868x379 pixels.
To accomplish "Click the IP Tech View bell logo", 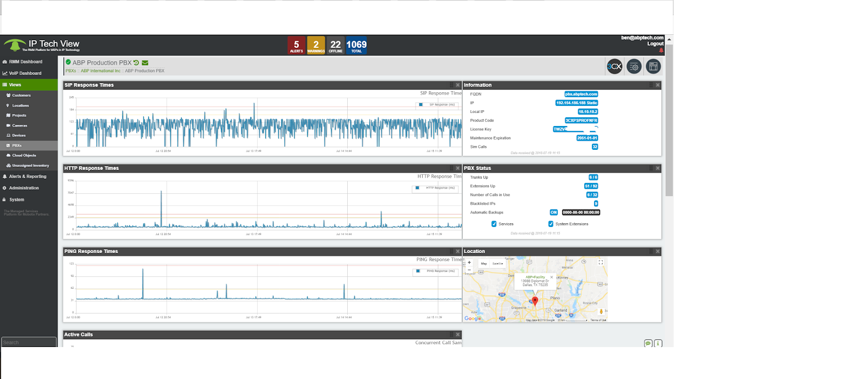I will (x=15, y=44).
